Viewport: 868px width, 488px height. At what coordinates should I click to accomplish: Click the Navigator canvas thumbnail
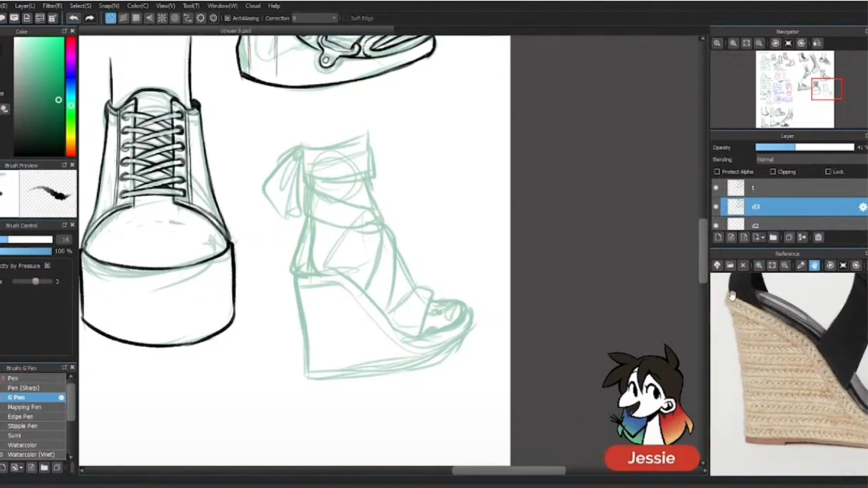[795, 89]
